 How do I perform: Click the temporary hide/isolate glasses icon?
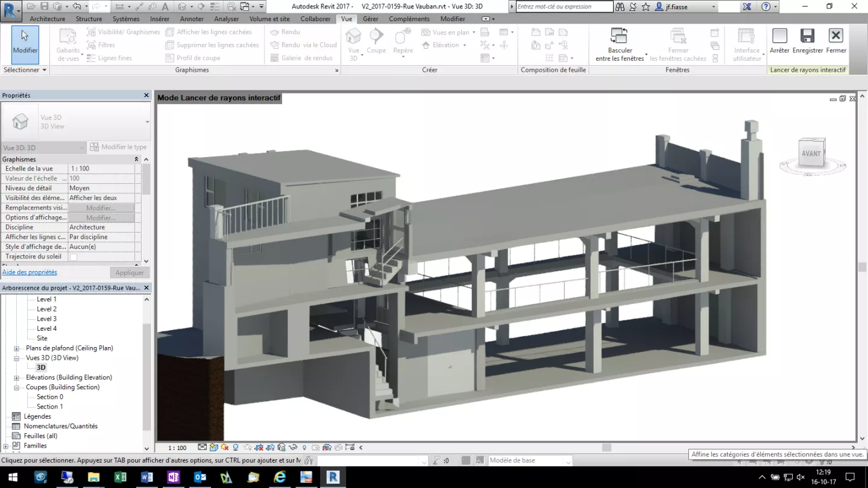pyautogui.click(x=293, y=447)
